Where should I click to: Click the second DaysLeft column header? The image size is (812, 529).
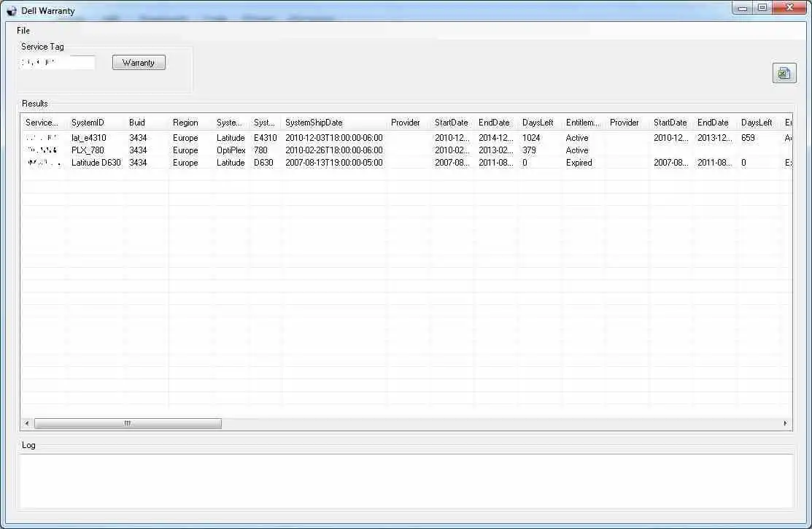(759, 123)
